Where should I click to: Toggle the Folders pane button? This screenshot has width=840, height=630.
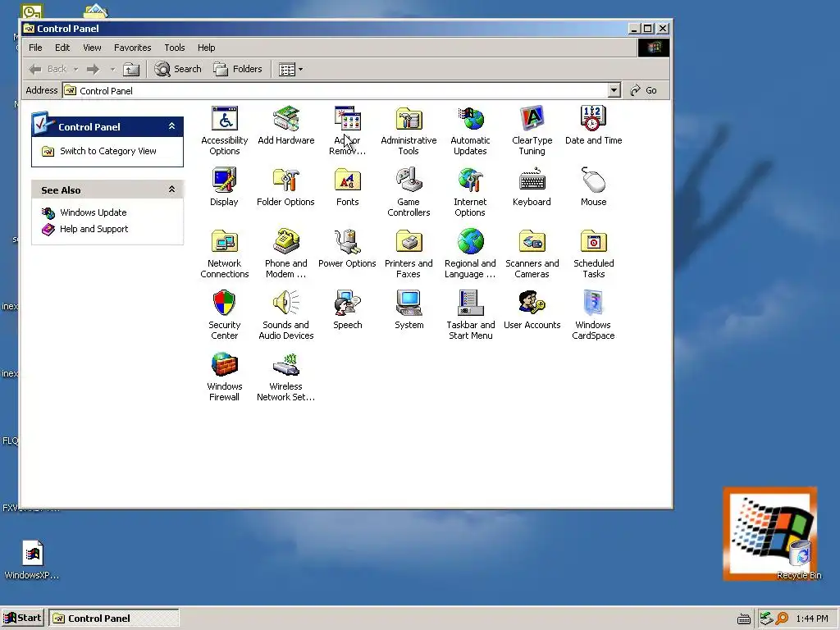(x=238, y=69)
